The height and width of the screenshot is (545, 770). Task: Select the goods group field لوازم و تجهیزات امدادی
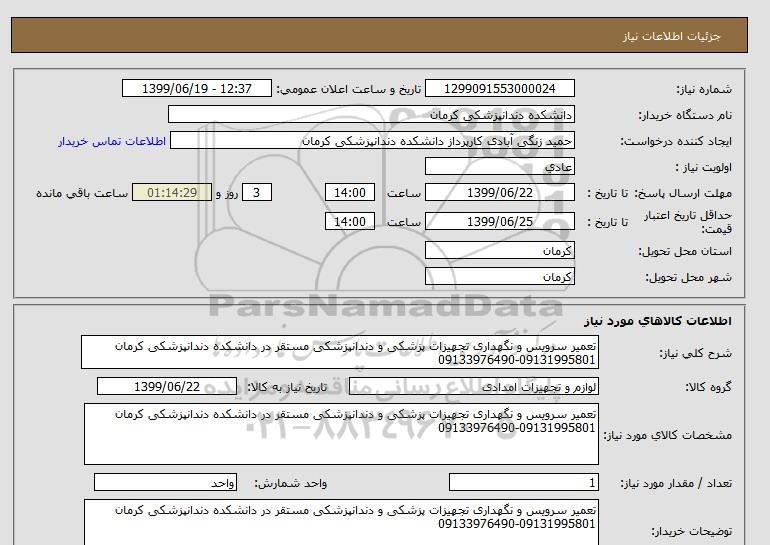pos(473,386)
